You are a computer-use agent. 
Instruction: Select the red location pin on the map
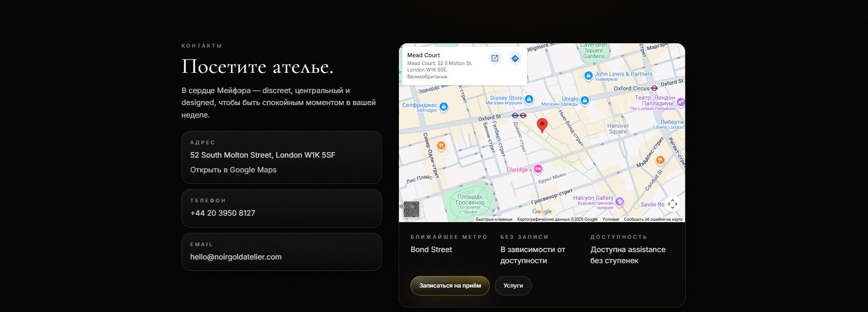pyautogui.click(x=542, y=125)
